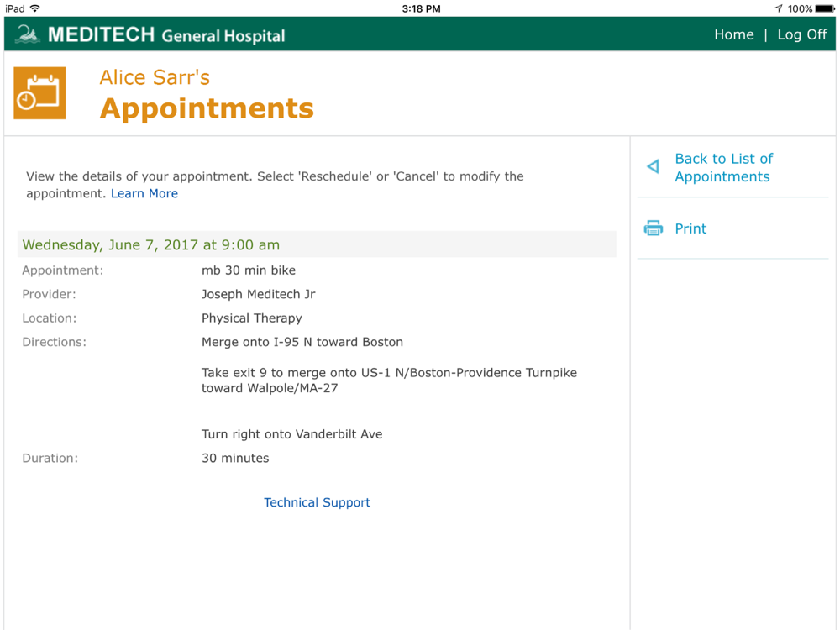Select Log Off in header

802,34
